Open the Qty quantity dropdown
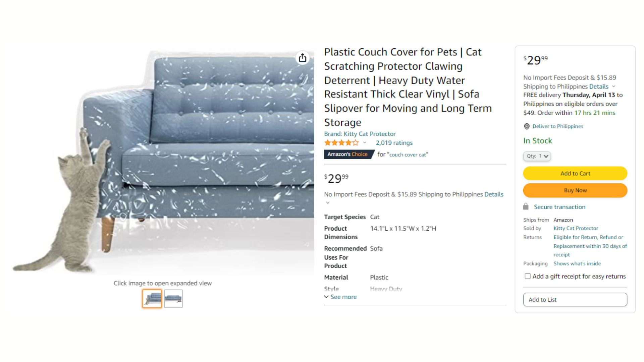The width and height of the screenshot is (644, 362). click(x=537, y=156)
